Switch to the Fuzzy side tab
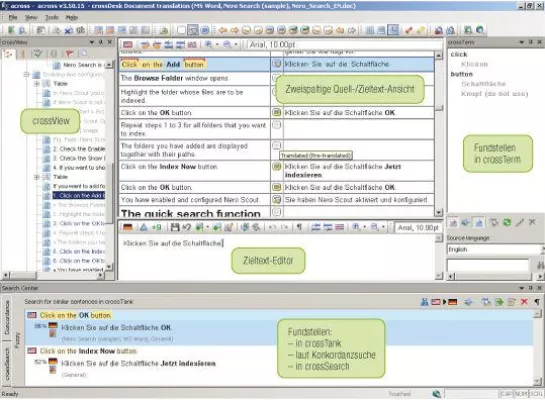This screenshot has width=545, height=400. [x=17, y=340]
